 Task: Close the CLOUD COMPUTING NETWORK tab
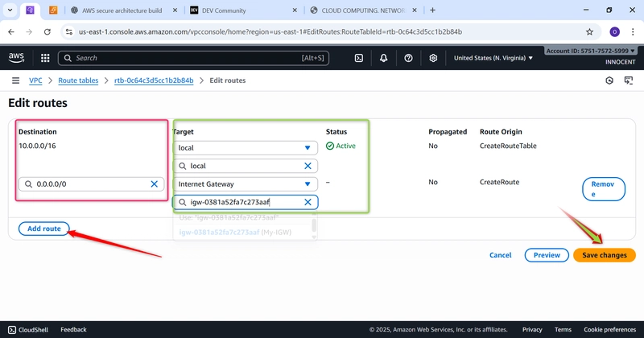[x=415, y=10]
